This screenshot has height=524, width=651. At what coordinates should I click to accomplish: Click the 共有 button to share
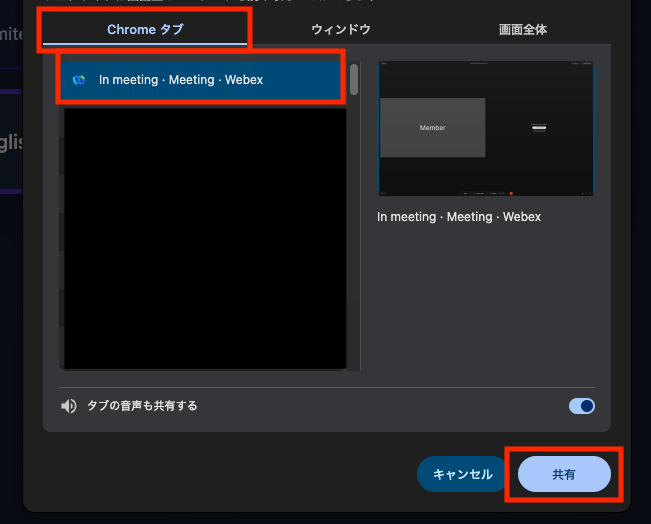(x=564, y=474)
